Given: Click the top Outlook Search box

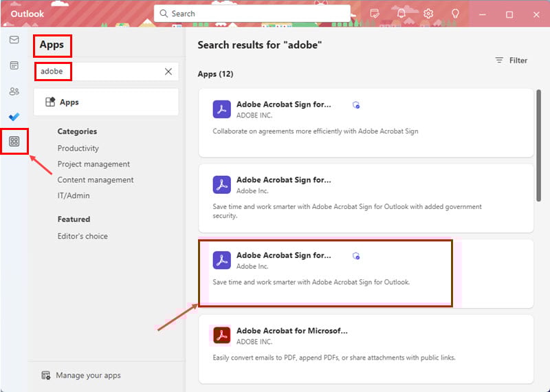Looking at the screenshot, I should tap(252, 14).
